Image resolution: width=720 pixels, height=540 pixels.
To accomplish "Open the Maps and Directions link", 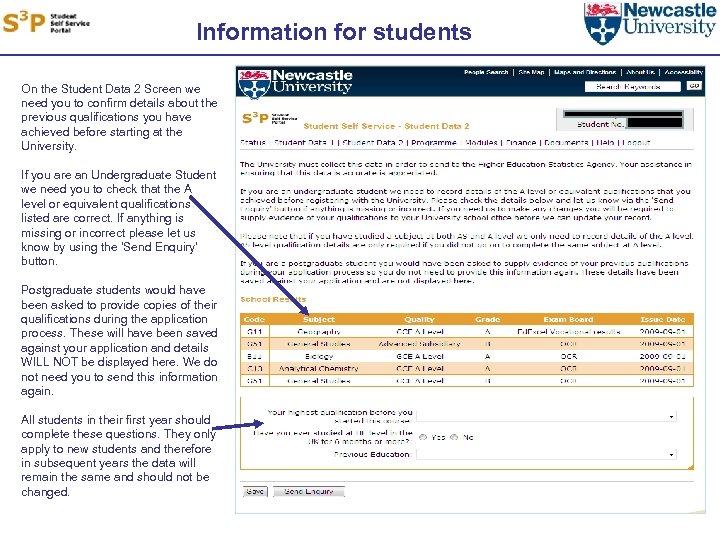I will [x=585, y=72].
